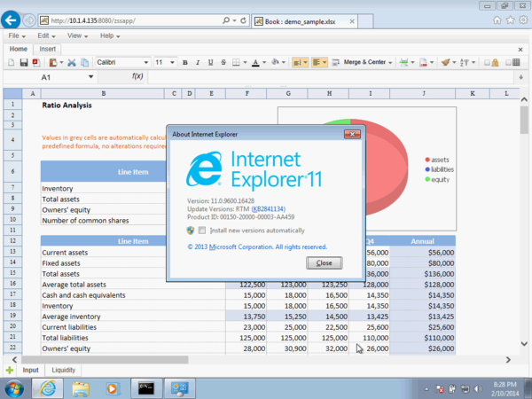The width and height of the screenshot is (532, 399).
Task: Open the browser Home icon
Action: point(497,20)
